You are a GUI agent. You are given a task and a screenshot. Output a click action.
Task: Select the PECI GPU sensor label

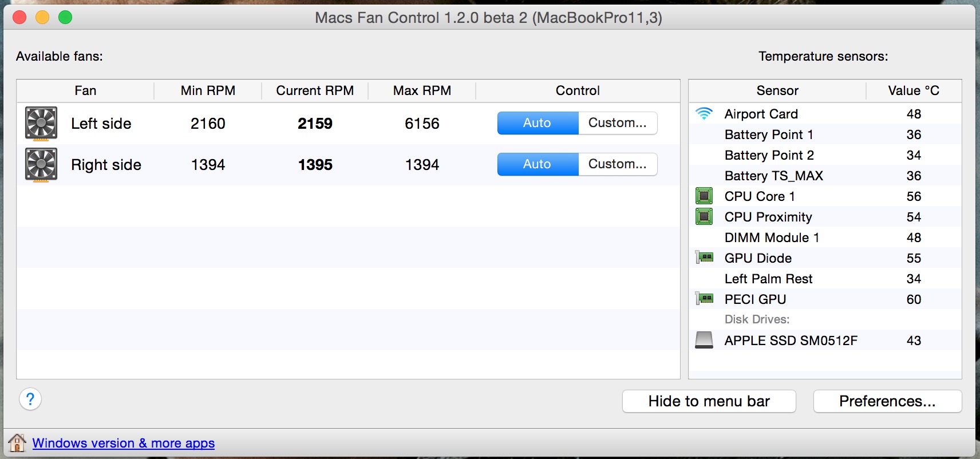pos(755,299)
